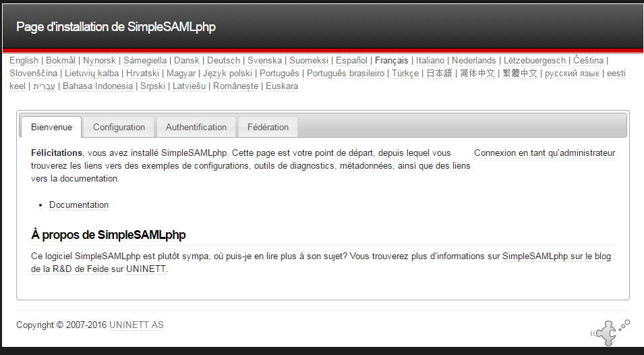This screenshot has height=355, width=644.
Task: Open the Bienvenue tab
Action: [x=51, y=127]
